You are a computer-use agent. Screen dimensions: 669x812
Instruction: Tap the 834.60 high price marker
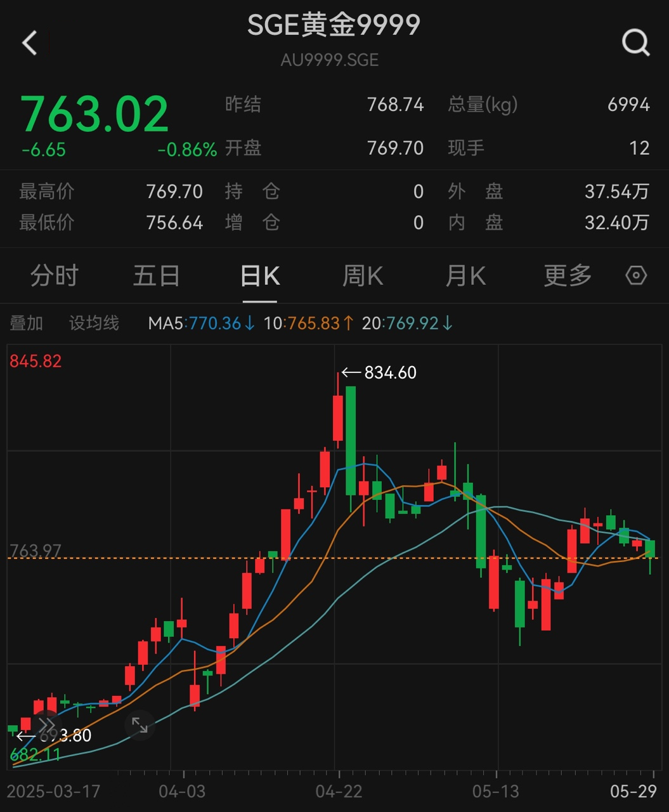tap(379, 372)
